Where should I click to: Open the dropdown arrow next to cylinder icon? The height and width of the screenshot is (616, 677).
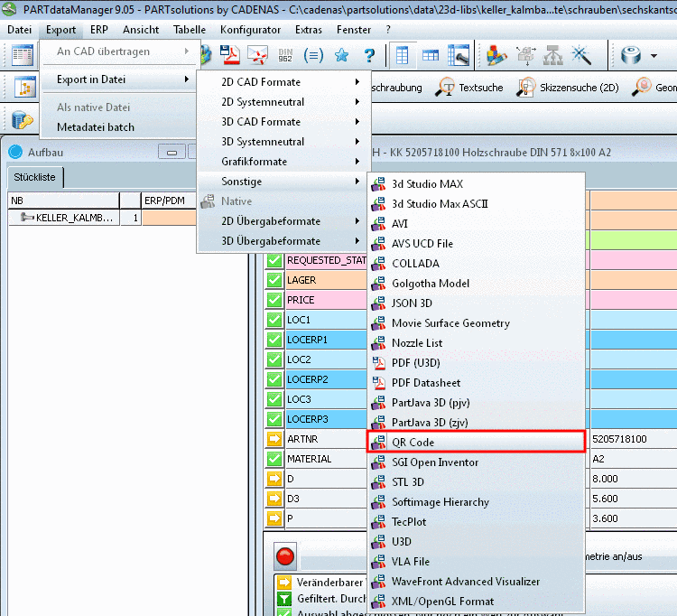click(654, 56)
